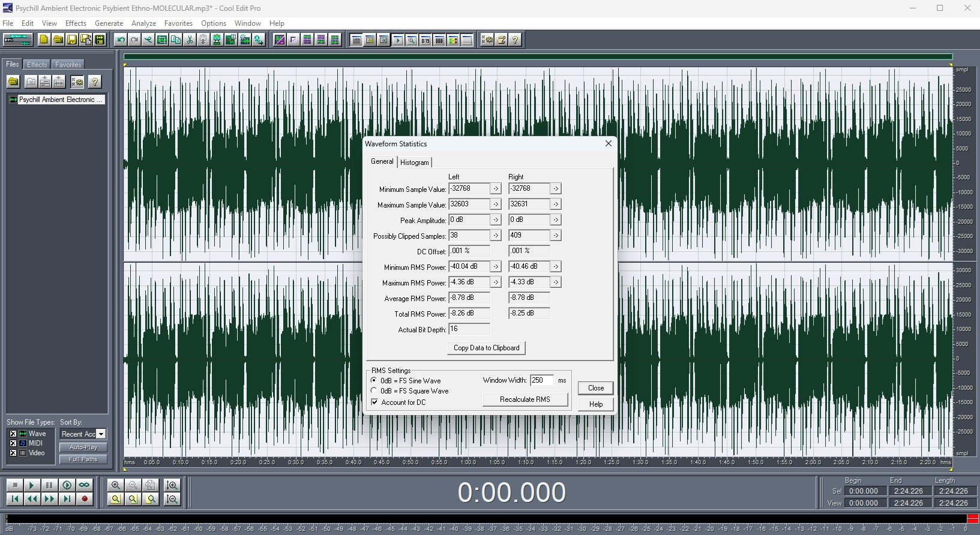Go to Left Minimum Sample Value arrow
Screen dimensions: 980x535
pyautogui.click(x=496, y=188)
